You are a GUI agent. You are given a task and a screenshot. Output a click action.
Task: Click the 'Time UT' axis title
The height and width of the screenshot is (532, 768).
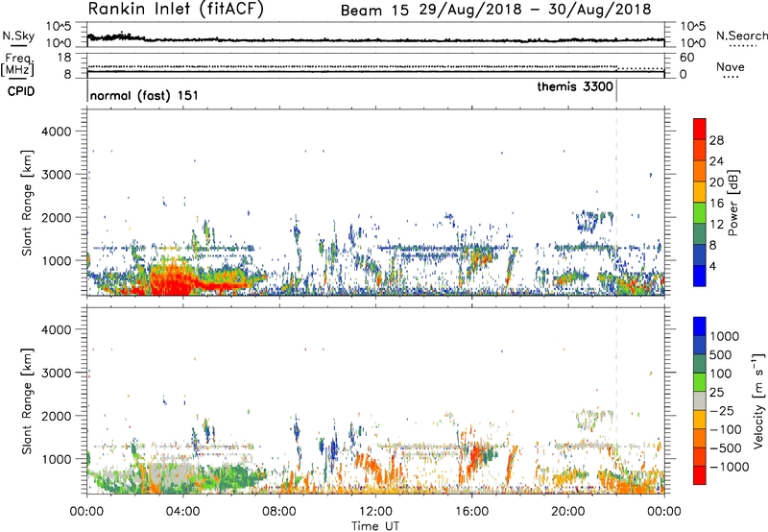point(375,526)
